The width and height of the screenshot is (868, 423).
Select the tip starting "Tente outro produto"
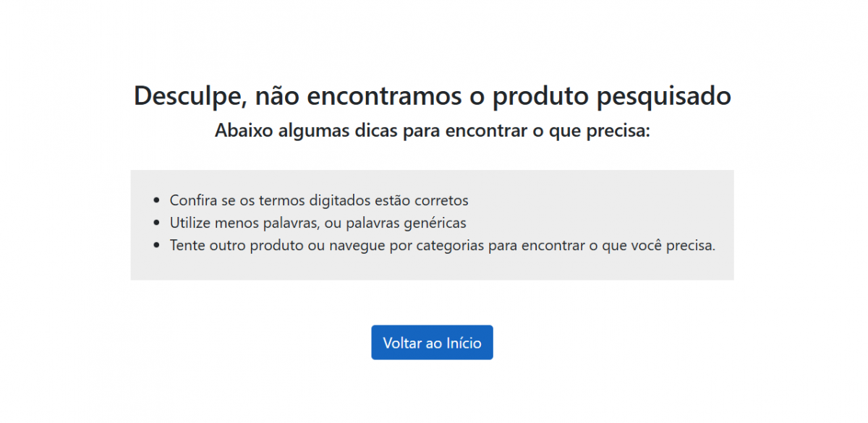coord(442,245)
